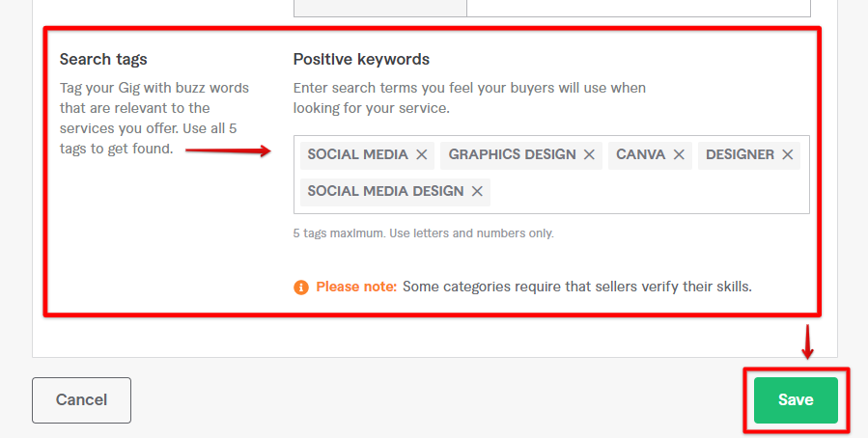
Task: Remove the SOCIAL MEDIA tag
Action: [422, 155]
